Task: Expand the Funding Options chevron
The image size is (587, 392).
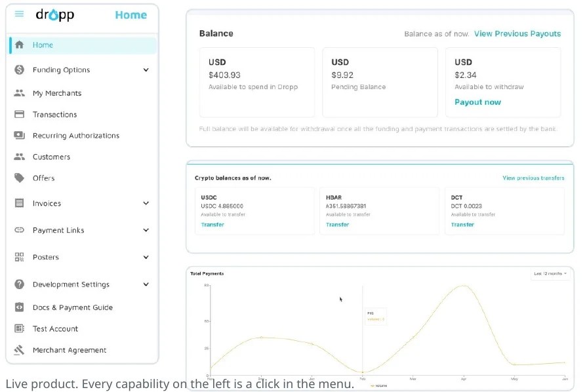Action: coord(146,70)
